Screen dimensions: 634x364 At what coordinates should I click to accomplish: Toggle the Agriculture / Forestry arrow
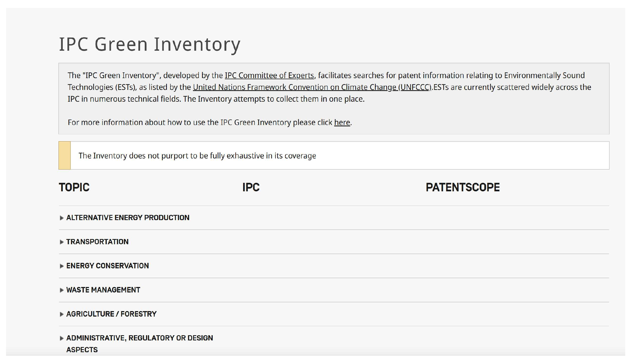62,314
